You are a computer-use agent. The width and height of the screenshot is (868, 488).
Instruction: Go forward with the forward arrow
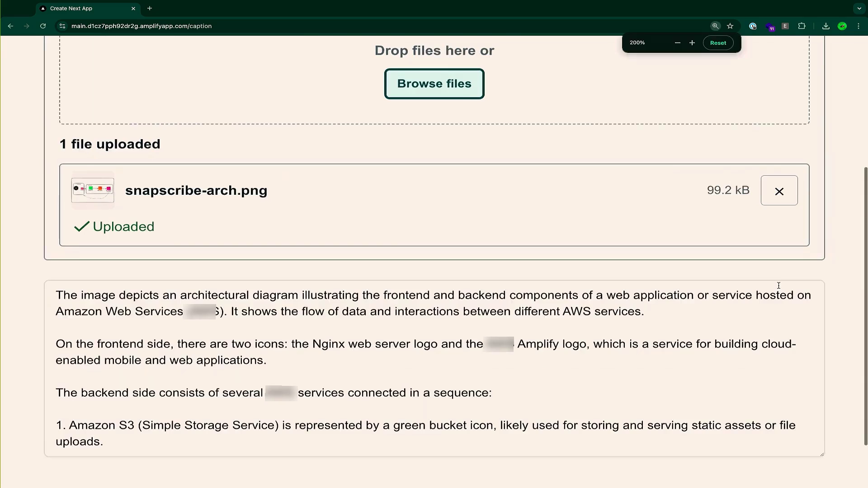click(x=27, y=26)
